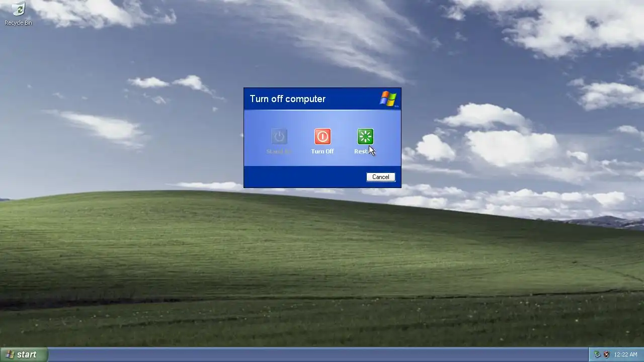Click the 12:22 AM taskbar clock
The height and width of the screenshot is (362, 644).
tap(625, 354)
